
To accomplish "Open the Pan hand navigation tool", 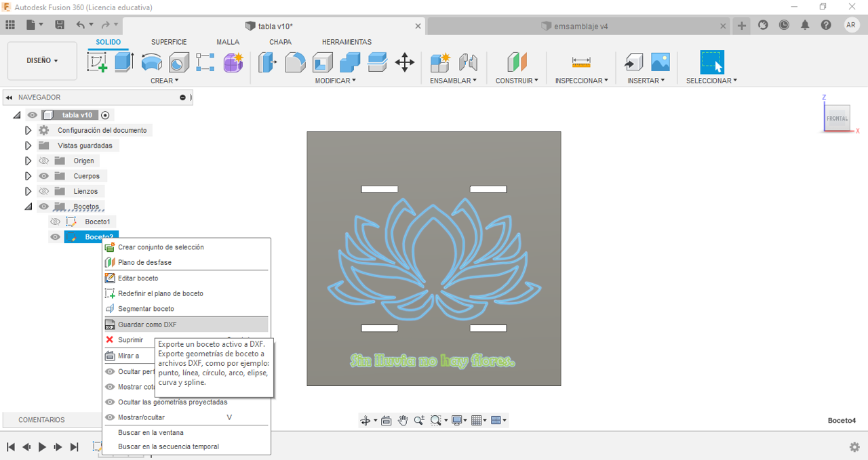I will point(403,421).
